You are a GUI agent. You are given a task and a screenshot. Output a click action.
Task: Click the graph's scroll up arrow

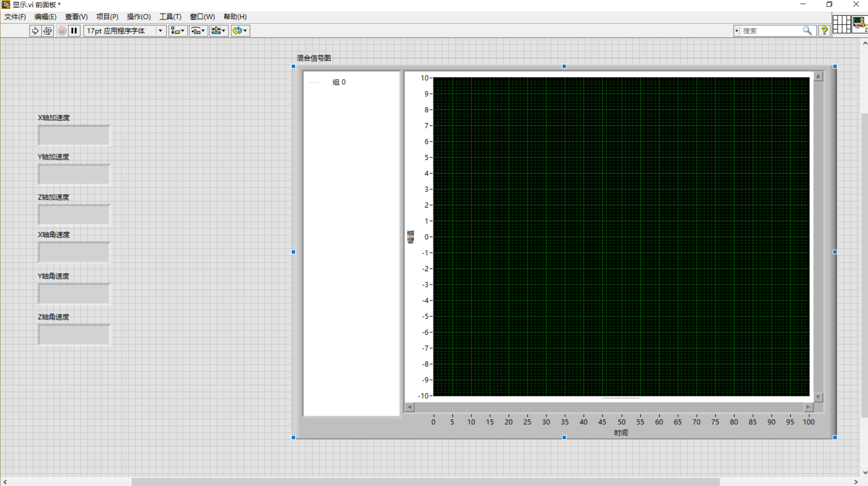tap(818, 77)
